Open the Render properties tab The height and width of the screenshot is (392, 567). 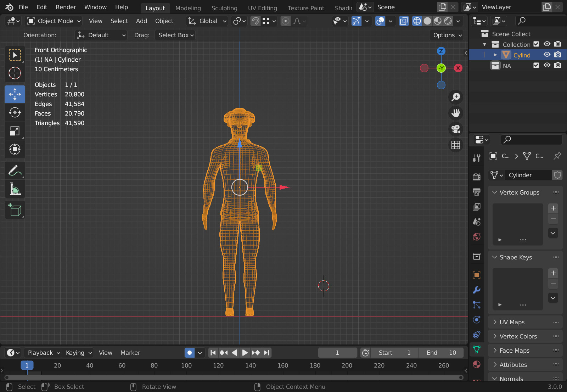(x=477, y=177)
